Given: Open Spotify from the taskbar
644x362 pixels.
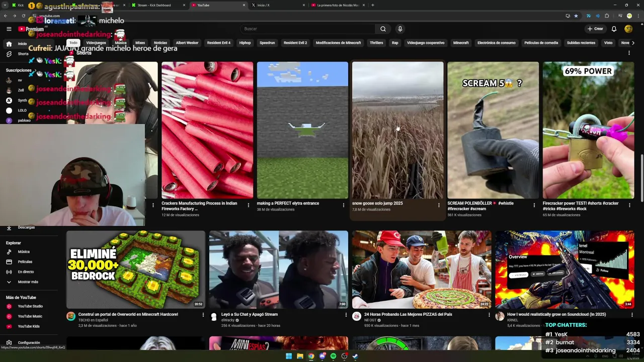Looking at the screenshot, I should tap(333, 356).
